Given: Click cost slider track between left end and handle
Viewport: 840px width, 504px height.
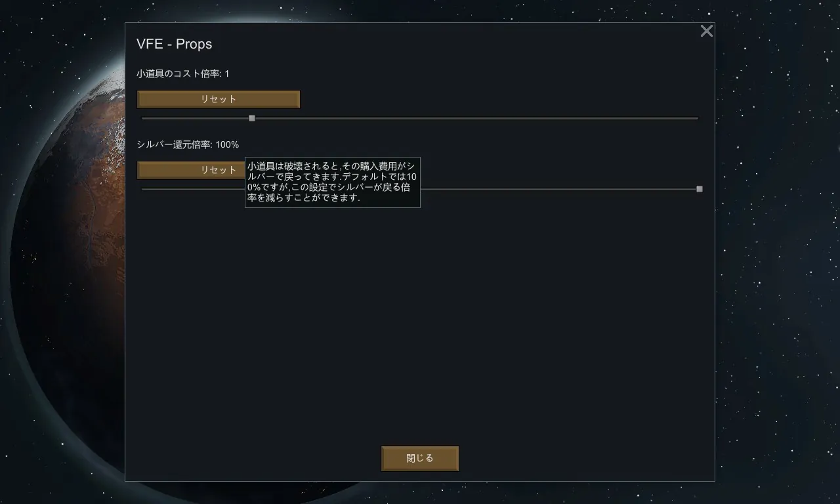Looking at the screenshot, I should pos(197,118).
